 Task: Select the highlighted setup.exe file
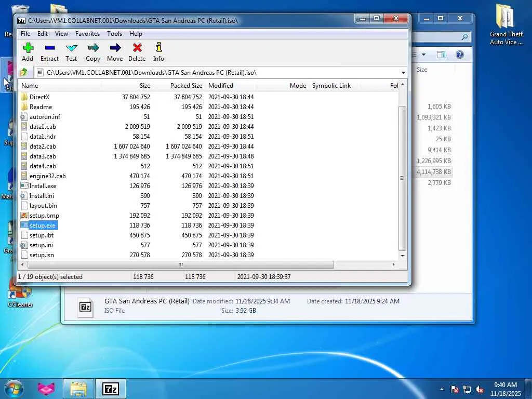click(43, 225)
